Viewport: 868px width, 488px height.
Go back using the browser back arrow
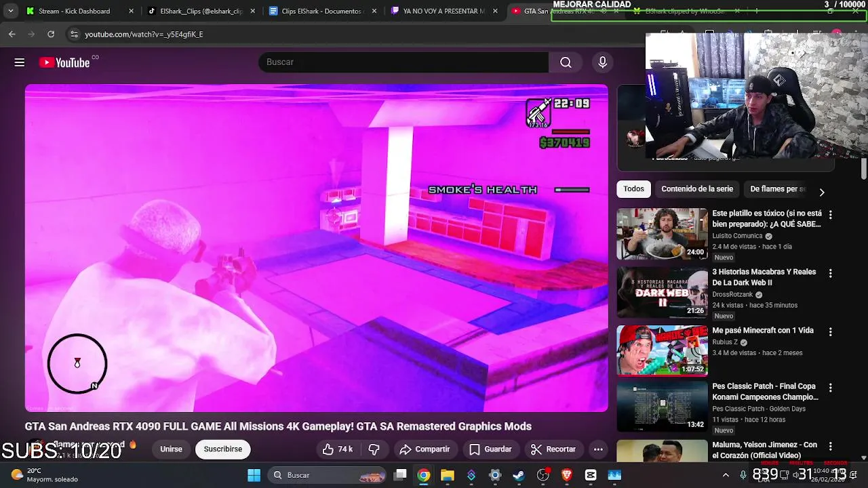click(x=12, y=34)
